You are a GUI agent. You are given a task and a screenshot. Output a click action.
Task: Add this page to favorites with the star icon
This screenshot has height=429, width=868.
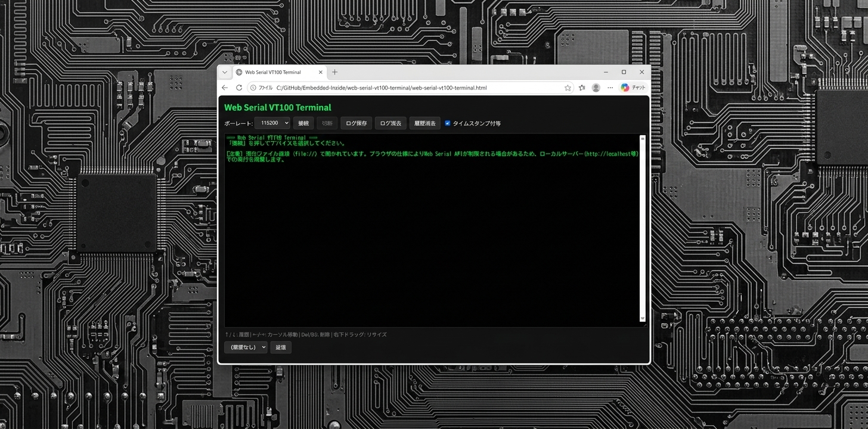pos(568,88)
